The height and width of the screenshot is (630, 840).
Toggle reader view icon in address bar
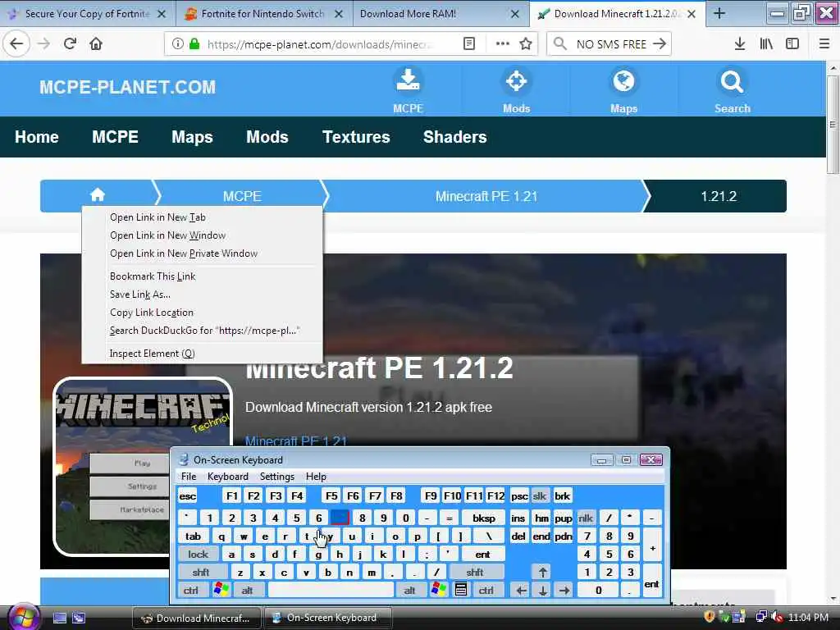tap(468, 44)
